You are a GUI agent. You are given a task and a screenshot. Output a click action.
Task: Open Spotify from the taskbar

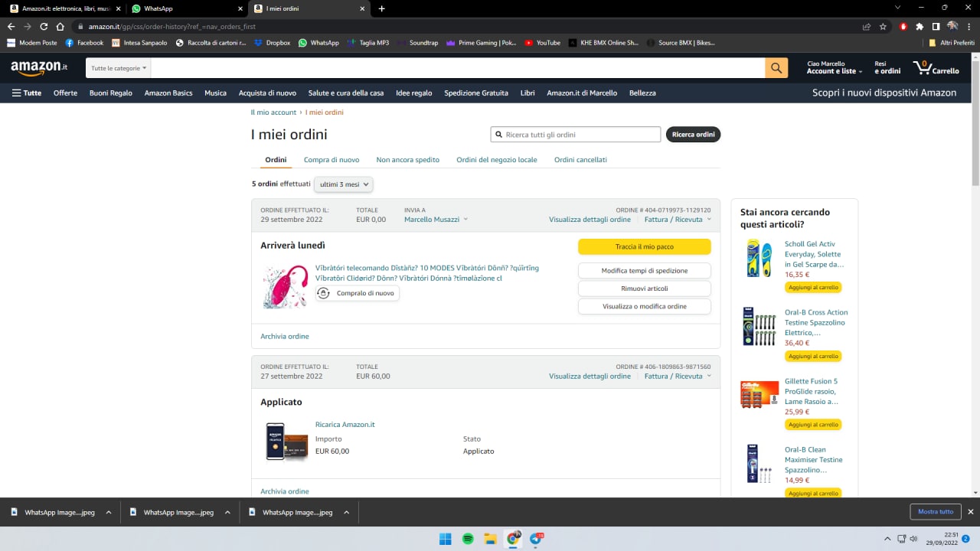(468, 539)
